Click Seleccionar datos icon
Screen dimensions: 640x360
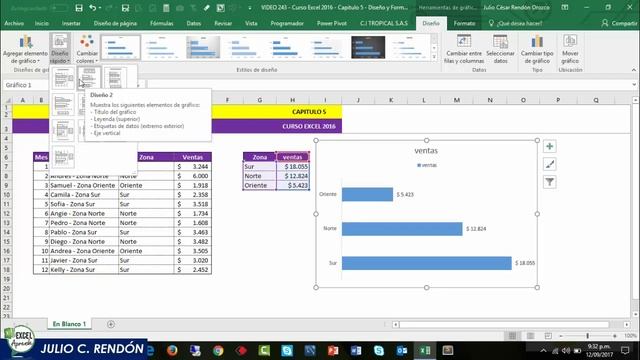500,49
